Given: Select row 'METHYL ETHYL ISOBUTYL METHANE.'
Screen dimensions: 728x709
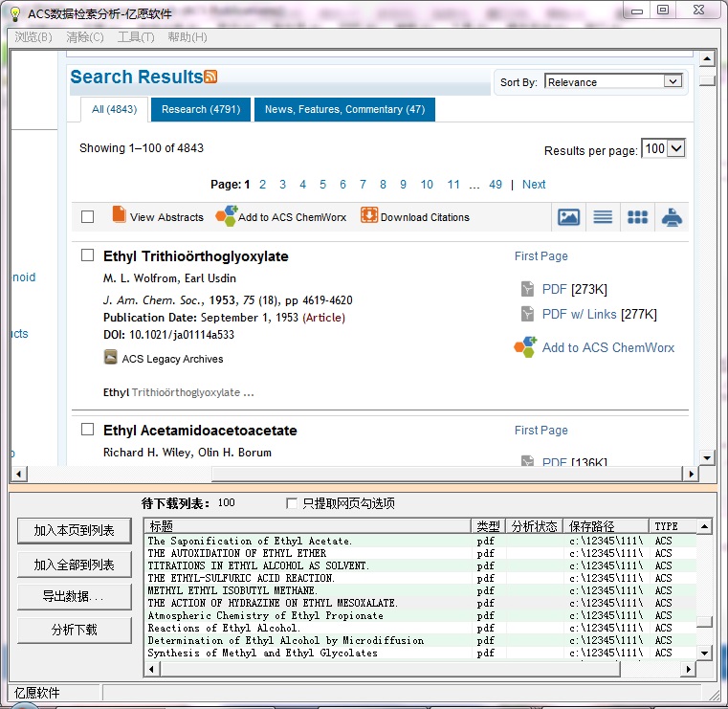Looking at the screenshot, I should 420,590.
